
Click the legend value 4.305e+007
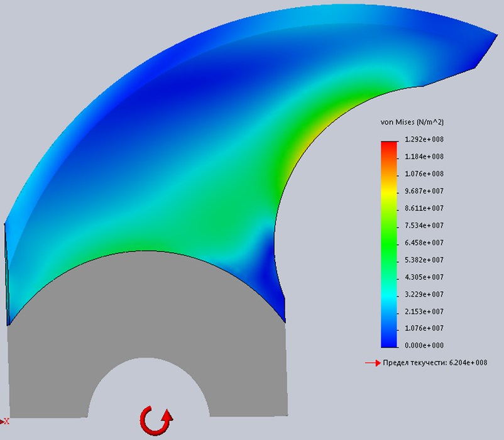pyautogui.click(x=424, y=277)
